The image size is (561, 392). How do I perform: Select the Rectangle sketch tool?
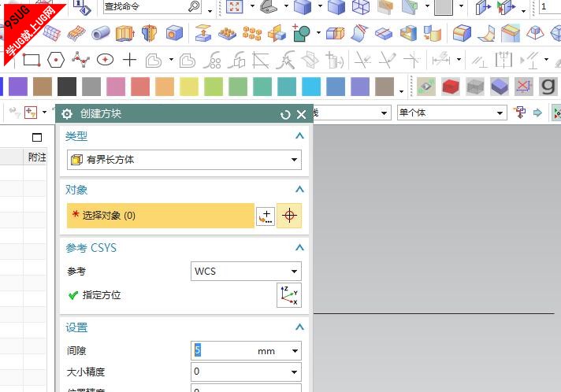(32, 60)
